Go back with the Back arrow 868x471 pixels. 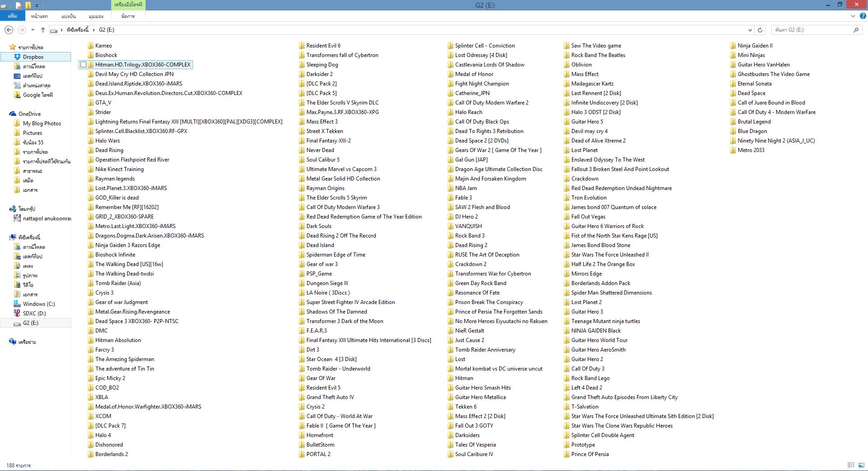9,30
